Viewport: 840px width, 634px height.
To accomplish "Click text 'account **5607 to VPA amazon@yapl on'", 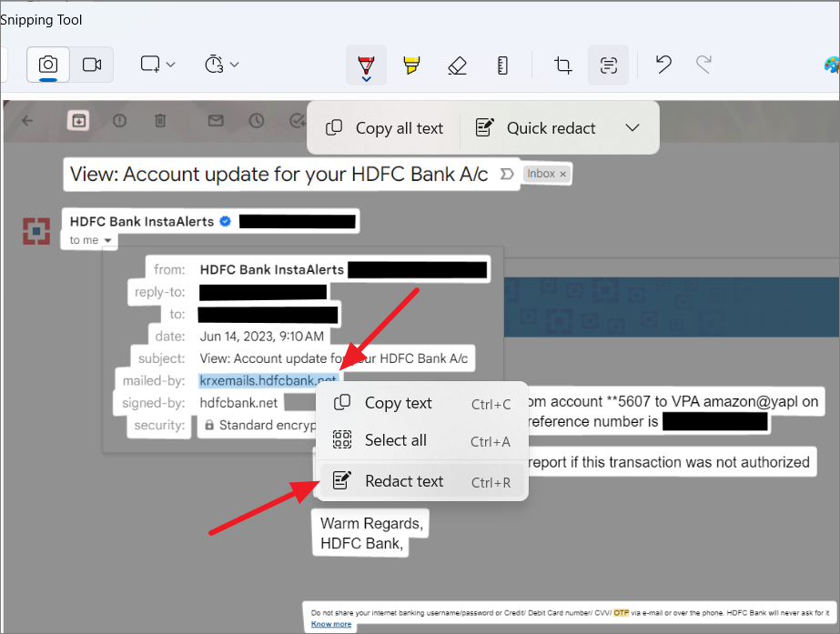I will pyautogui.click(x=684, y=401).
